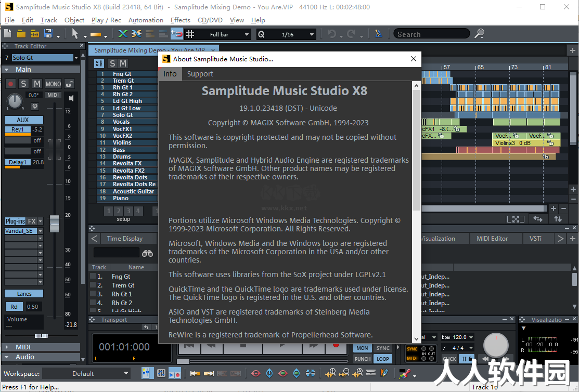This screenshot has width=579, height=392.
Task: Click the Lanes button
Action: [23, 293]
